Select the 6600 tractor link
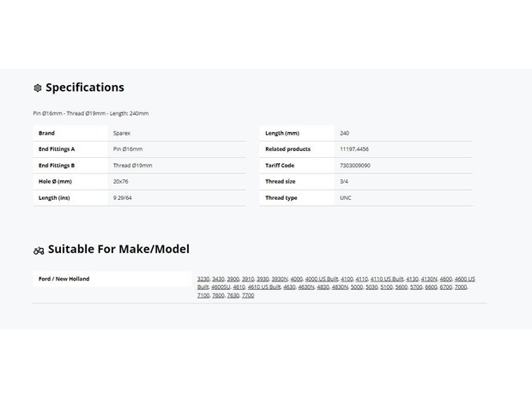The width and height of the screenshot is (532, 399). click(x=431, y=287)
